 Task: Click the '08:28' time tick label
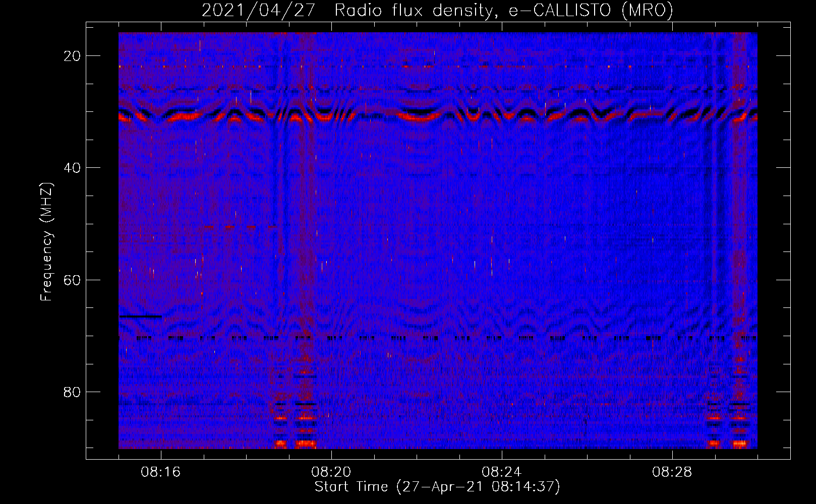coord(672,472)
